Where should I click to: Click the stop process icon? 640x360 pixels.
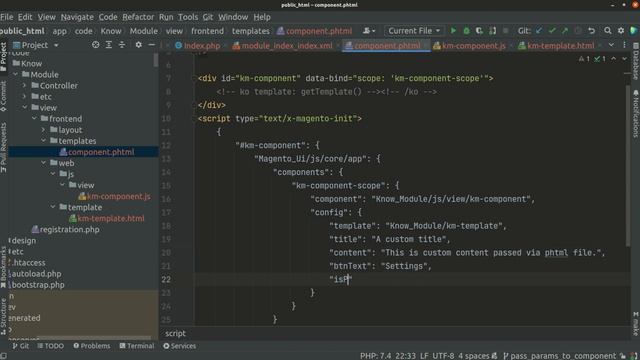point(505,31)
